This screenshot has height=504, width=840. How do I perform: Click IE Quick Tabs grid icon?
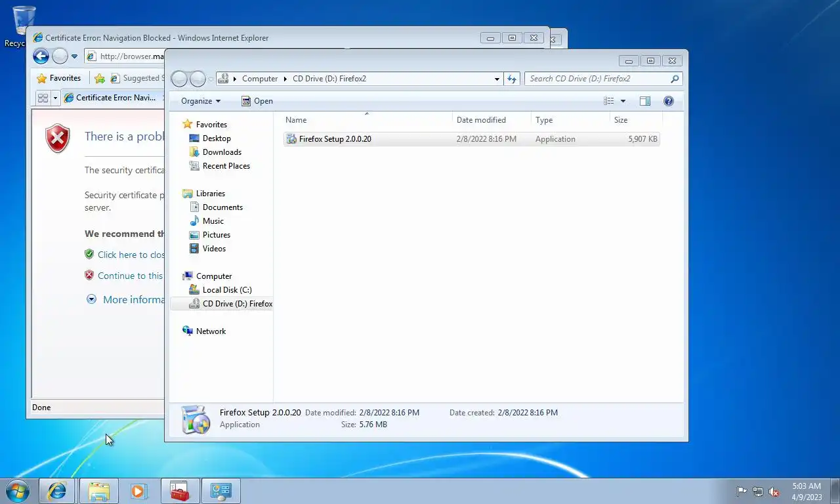(43, 98)
